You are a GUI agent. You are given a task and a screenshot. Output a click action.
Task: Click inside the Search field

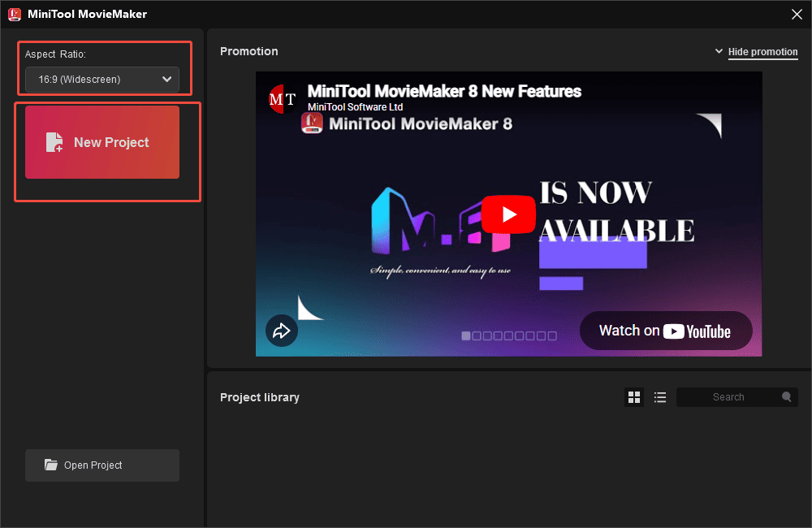point(731,396)
